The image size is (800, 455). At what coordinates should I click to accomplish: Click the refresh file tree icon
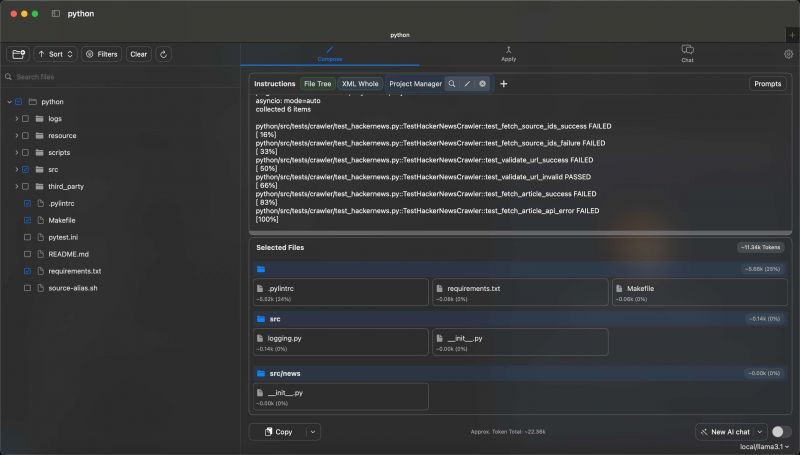pyautogui.click(x=163, y=54)
